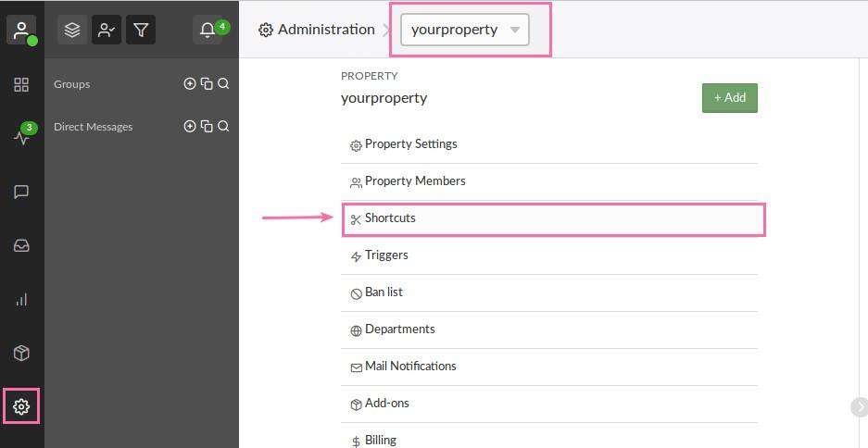Select the Triggers menu item
This screenshot has width=868, height=448.
(x=386, y=255)
